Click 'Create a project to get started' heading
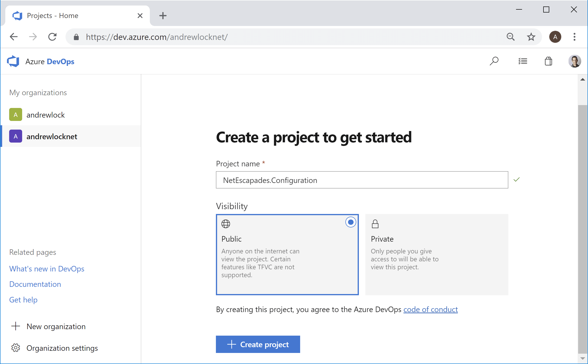Image resolution: width=588 pixels, height=364 pixels. coord(314,137)
